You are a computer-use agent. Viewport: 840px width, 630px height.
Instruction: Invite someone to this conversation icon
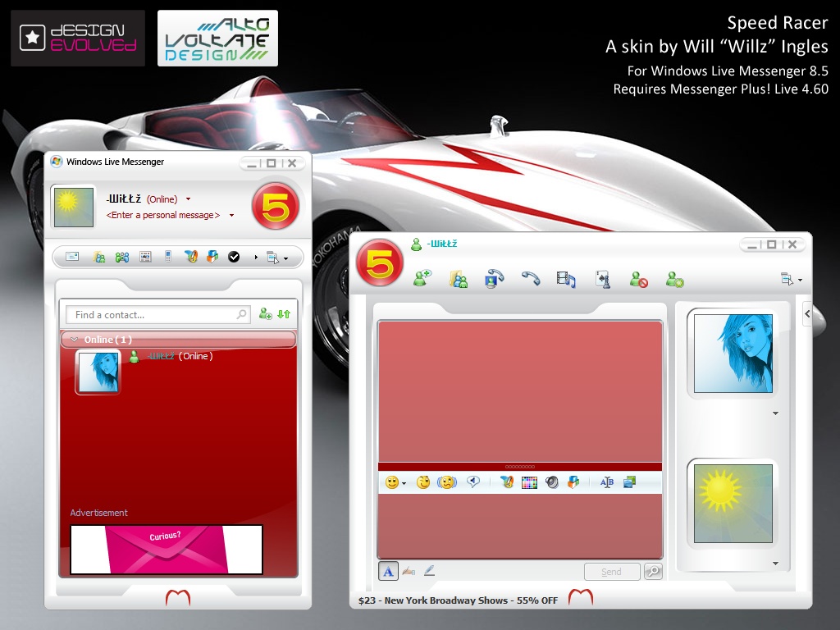[x=422, y=279]
